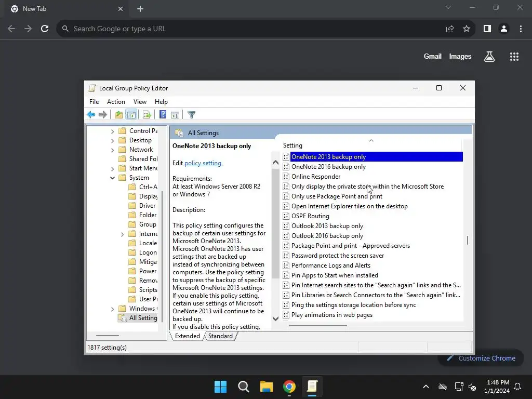Collapse the System tree node
This screenshot has height=399, width=532.
pyautogui.click(x=113, y=178)
